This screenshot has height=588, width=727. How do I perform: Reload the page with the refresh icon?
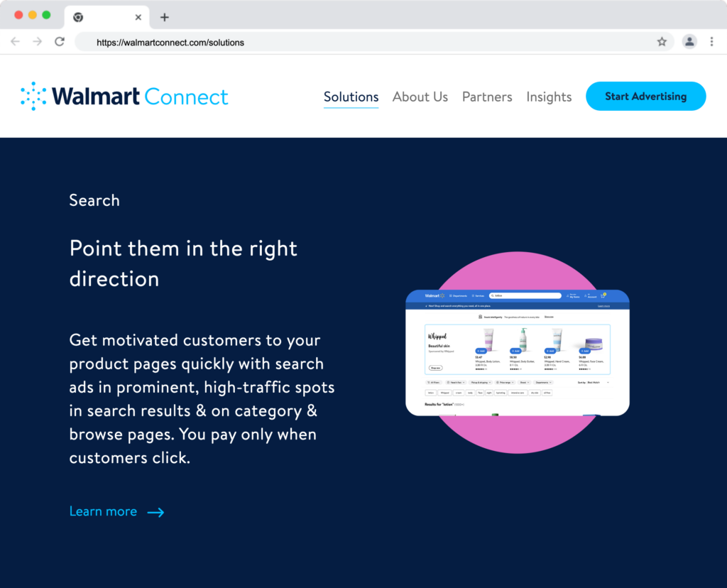click(60, 42)
